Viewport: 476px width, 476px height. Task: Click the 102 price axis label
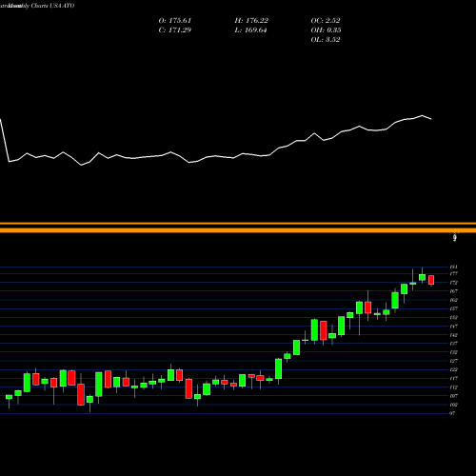pos(453,405)
